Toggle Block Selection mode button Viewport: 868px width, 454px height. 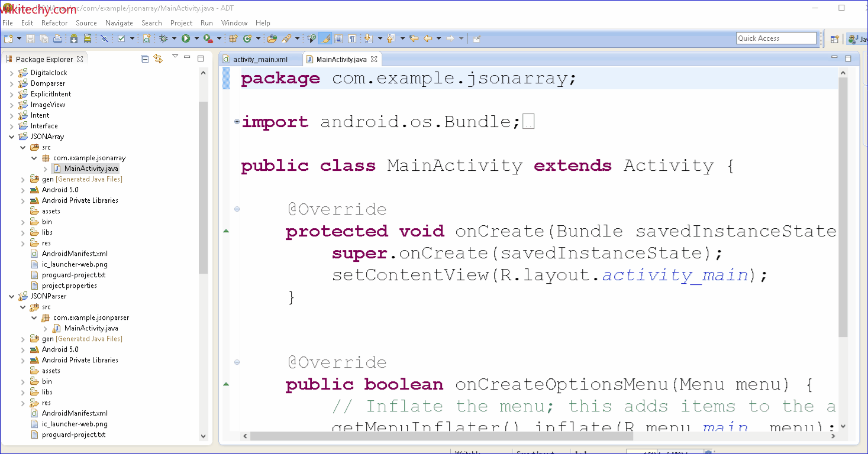coord(338,38)
